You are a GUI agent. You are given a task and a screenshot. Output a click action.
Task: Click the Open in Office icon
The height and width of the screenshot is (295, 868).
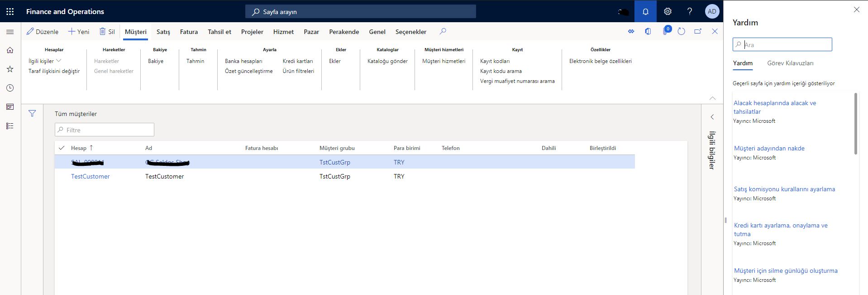coord(648,31)
